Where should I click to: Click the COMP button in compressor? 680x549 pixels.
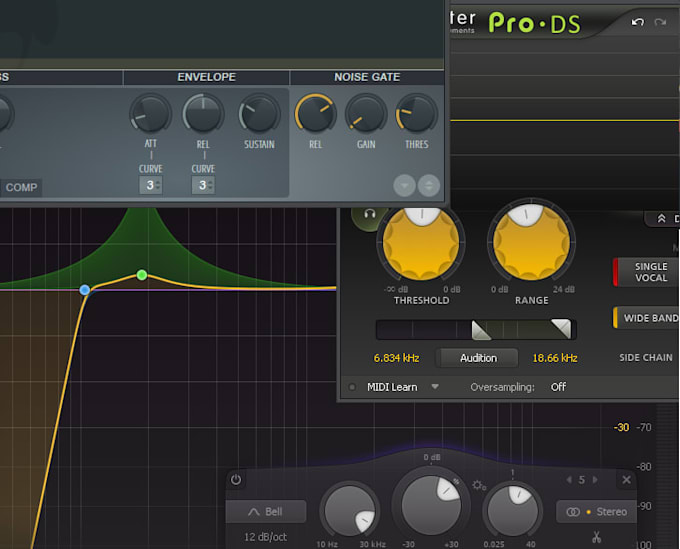coord(21,187)
